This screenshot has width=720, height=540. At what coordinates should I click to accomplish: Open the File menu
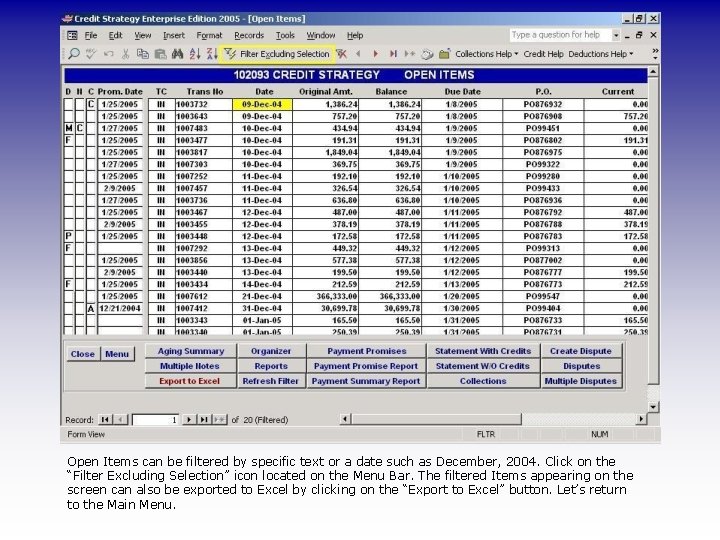pos(91,35)
